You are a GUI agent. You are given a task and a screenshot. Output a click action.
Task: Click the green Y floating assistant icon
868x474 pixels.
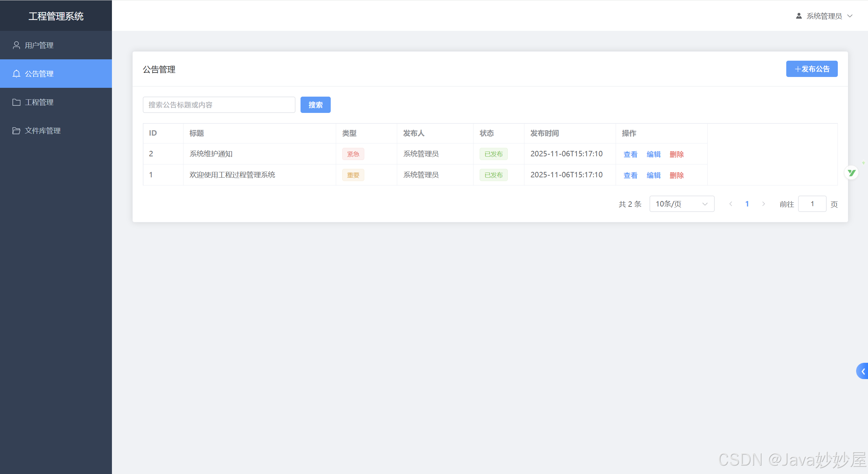coord(851,173)
